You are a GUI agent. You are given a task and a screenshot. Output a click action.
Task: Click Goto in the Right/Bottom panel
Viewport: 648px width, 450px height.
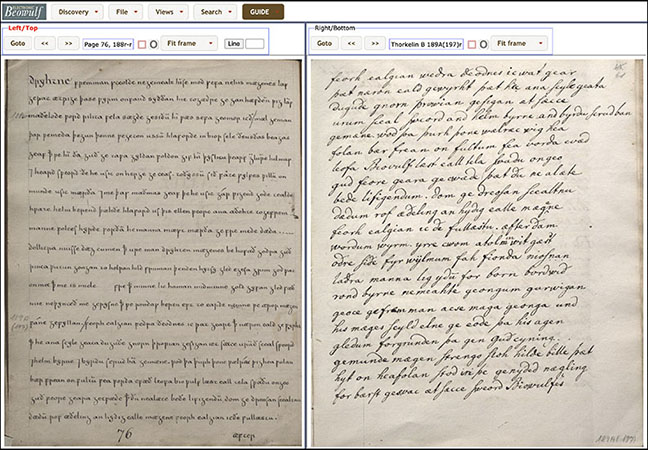pos(324,43)
